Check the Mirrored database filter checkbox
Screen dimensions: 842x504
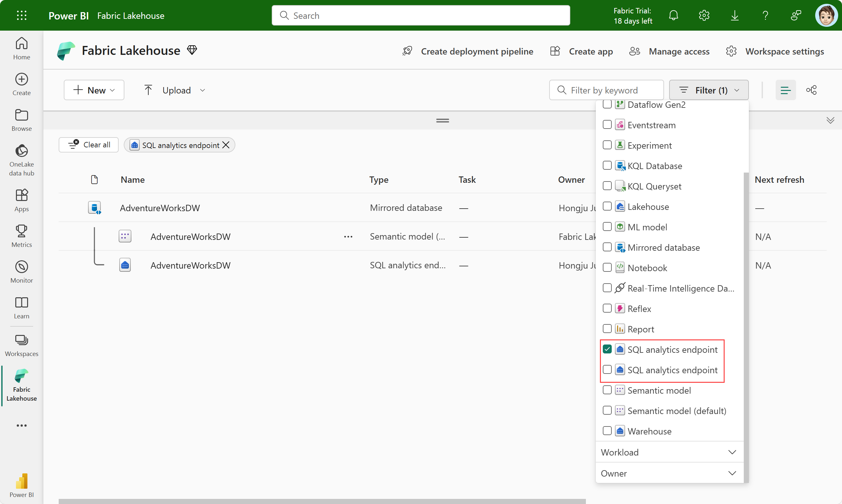607,247
